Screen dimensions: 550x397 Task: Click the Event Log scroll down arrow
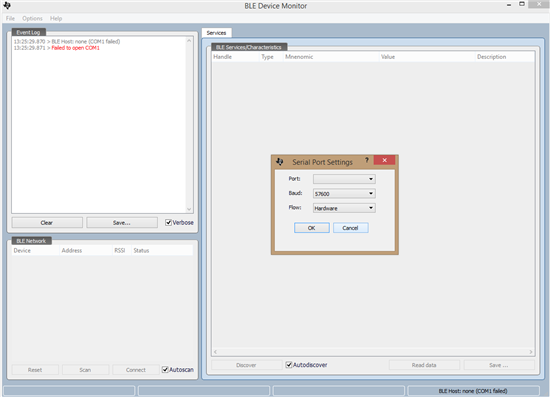(189, 209)
